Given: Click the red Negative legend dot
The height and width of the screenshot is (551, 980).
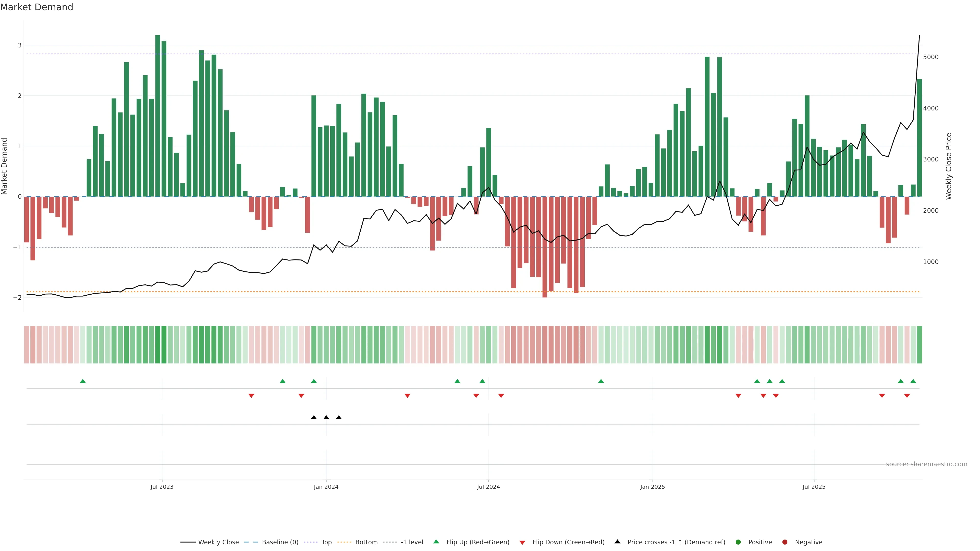Looking at the screenshot, I should [x=785, y=542].
